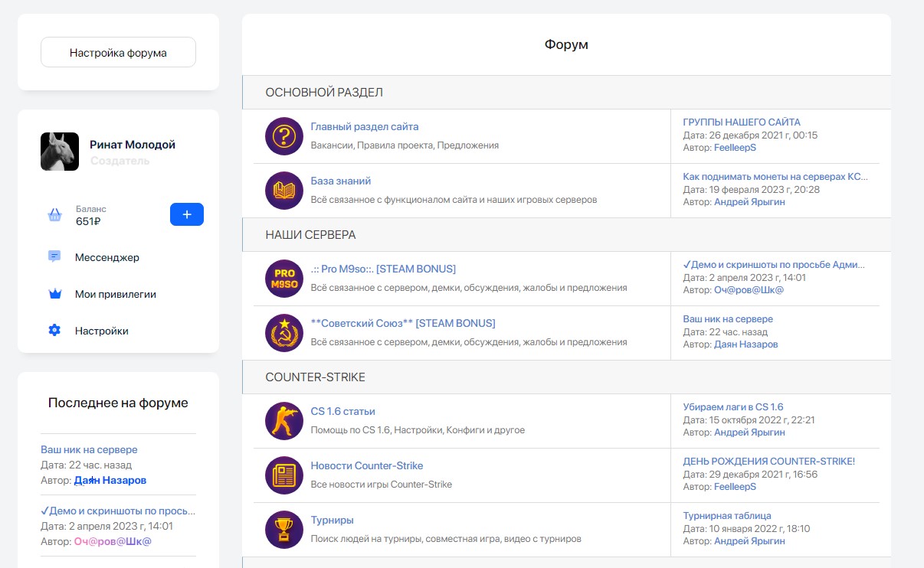Open Мои привилегии in the sidebar
Viewport: 924px width, 568px height.
click(x=115, y=294)
